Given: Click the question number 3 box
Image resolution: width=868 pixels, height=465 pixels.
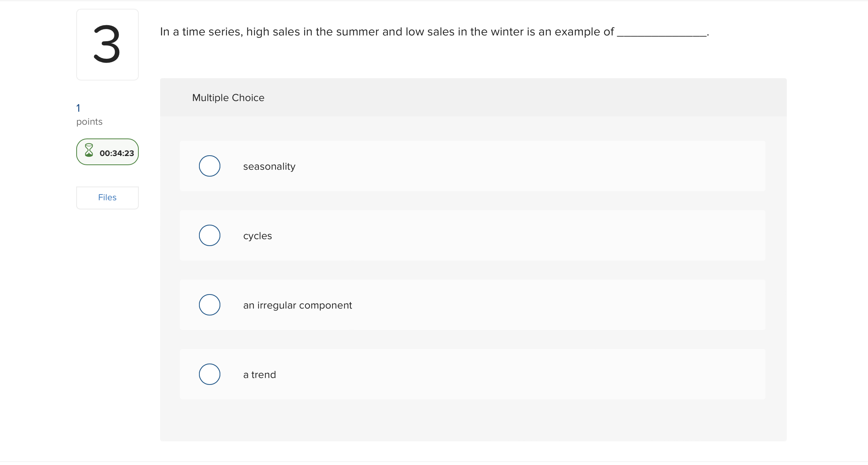Looking at the screenshot, I should 107,45.
